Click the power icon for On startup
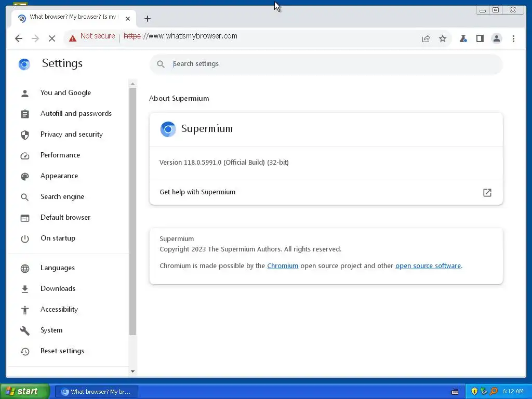The height and width of the screenshot is (399, 532). (x=25, y=239)
